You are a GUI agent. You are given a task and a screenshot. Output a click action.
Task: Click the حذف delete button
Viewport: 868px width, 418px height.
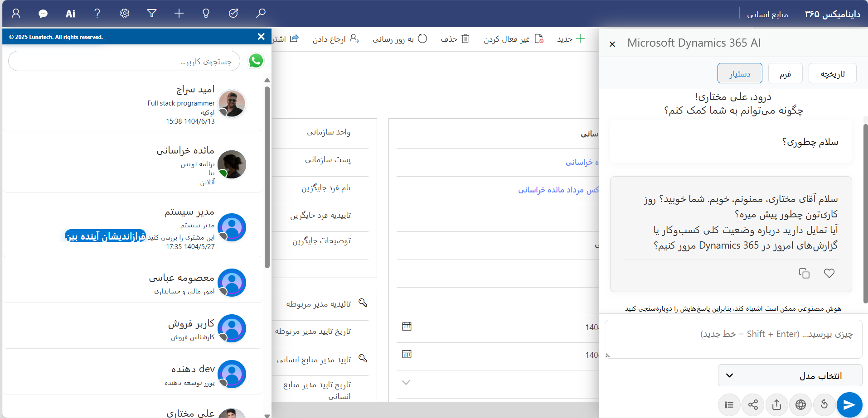click(455, 39)
